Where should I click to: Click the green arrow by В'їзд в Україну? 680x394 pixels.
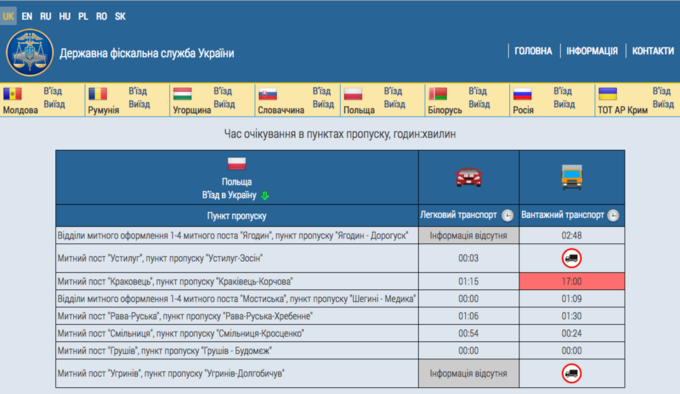pos(265,195)
